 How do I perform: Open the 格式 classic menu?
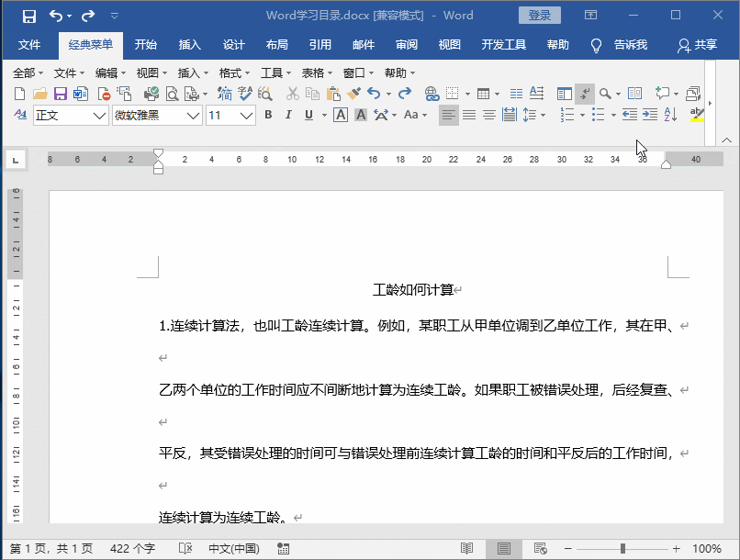(234, 73)
